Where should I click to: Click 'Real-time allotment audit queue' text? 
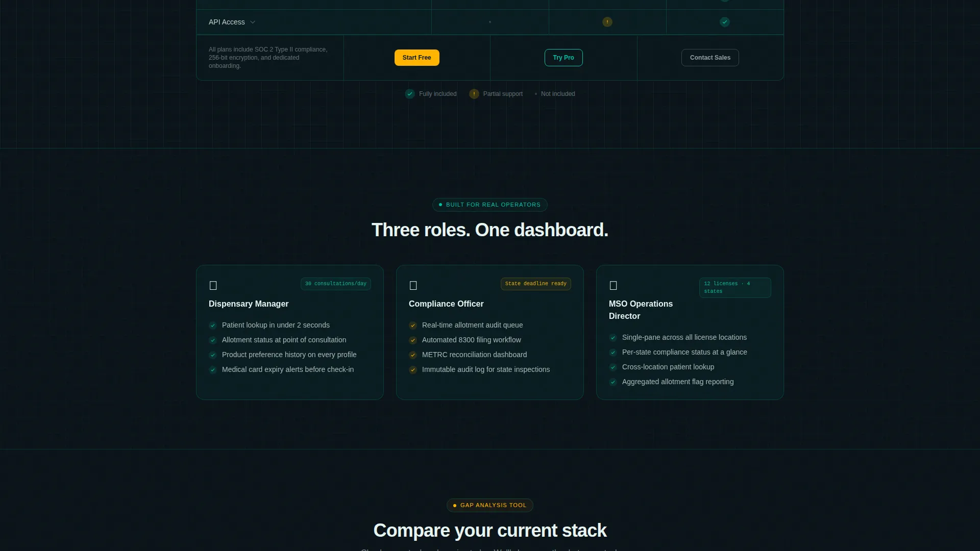tap(473, 325)
